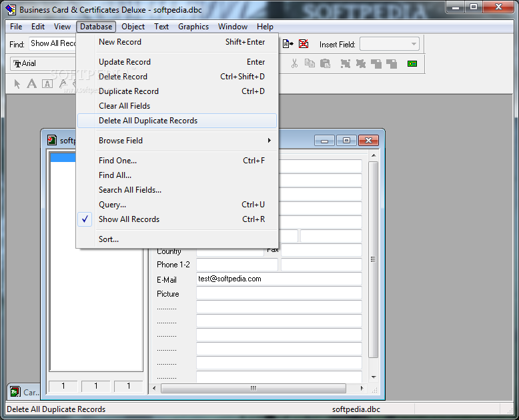Click the export record icon in toolbar

(288, 43)
